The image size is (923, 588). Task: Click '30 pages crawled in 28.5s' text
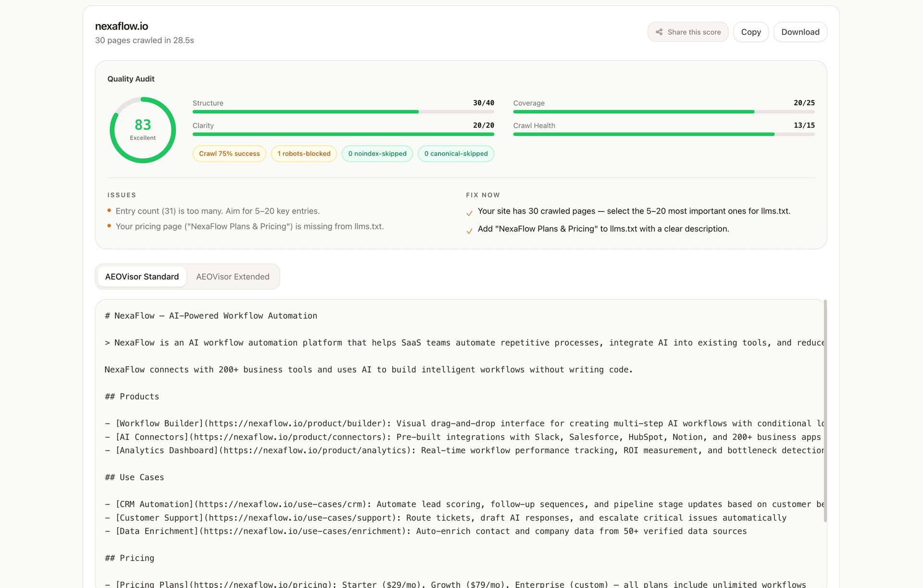coord(145,40)
